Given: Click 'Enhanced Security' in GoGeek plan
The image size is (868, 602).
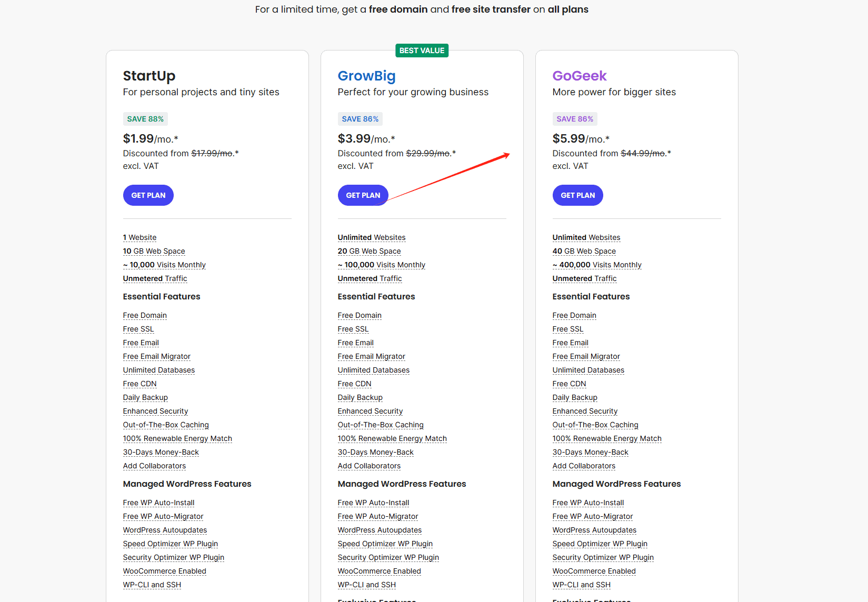Looking at the screenshot, I should tap(585, 411).
